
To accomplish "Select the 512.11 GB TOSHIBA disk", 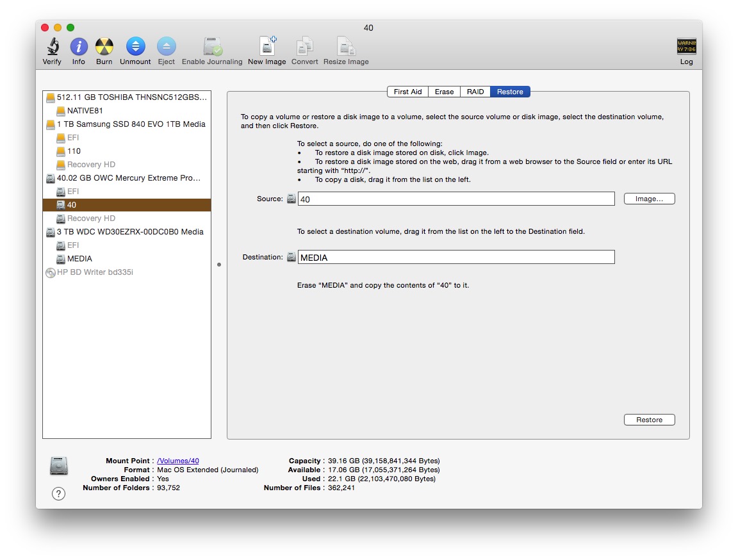I will pyautogui.click(x=127, y=97).
